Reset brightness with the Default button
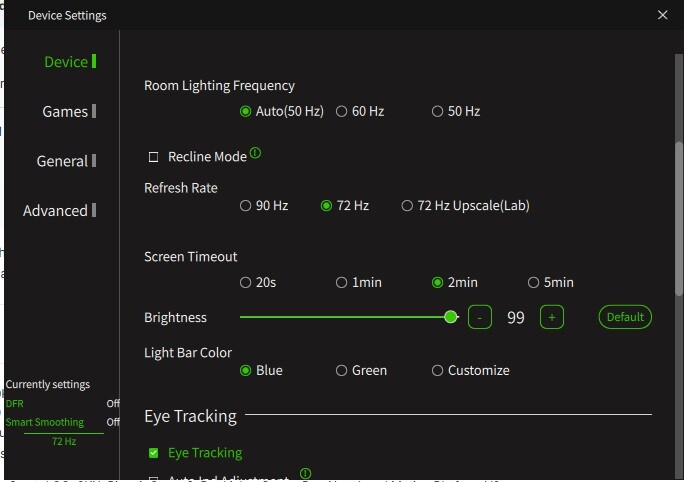Viewport: 684px width, 482px height. coord(625,317)
